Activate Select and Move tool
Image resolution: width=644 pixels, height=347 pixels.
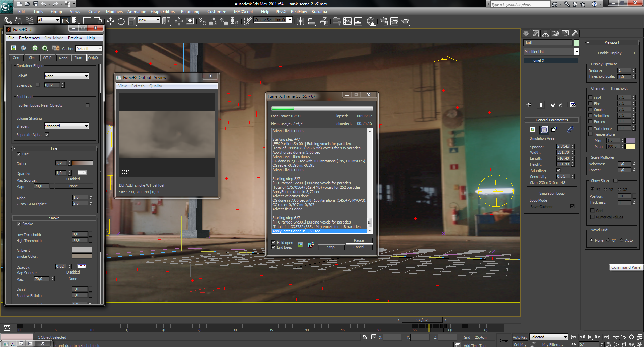click(110, 21)
